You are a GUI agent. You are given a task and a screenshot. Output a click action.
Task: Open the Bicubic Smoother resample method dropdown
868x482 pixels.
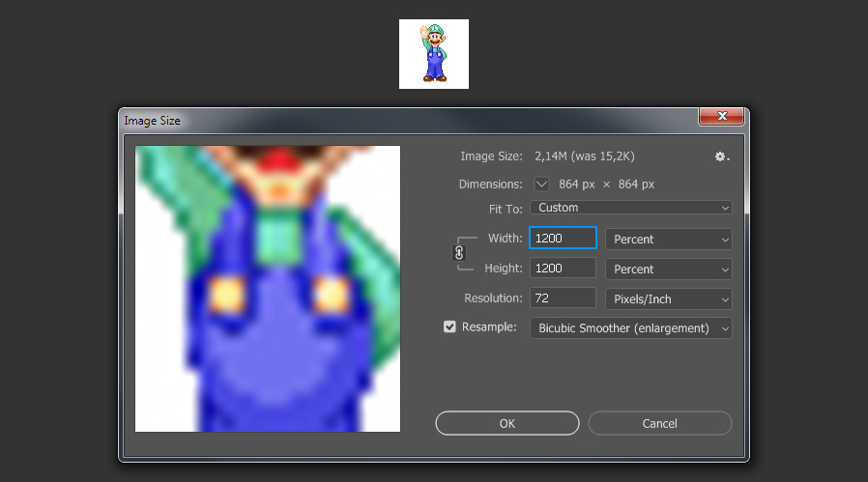[630, 328]
